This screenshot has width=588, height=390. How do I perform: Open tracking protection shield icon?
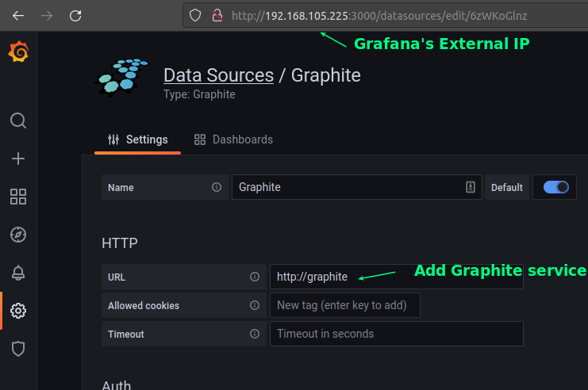(195, 16)
